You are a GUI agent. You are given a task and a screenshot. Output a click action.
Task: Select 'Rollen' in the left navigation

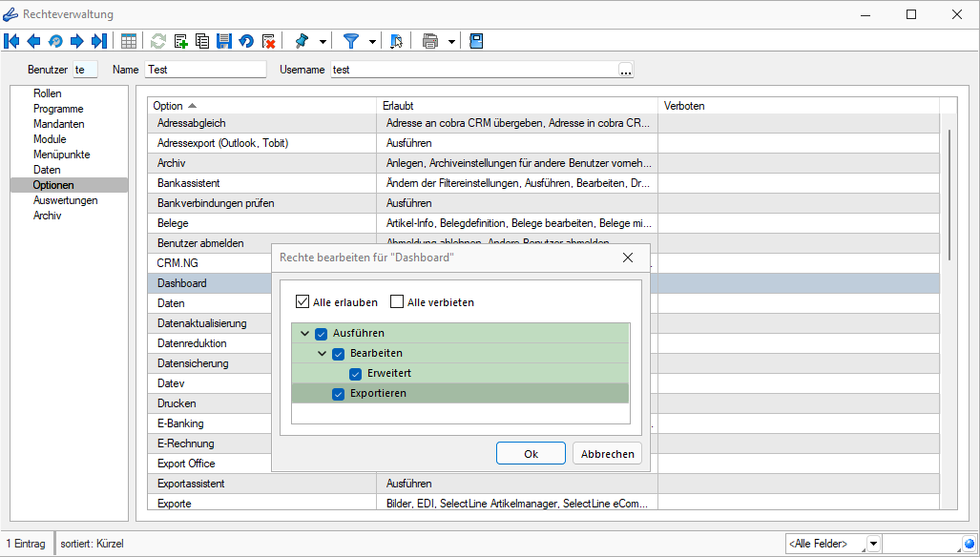[x=47, y=93]
